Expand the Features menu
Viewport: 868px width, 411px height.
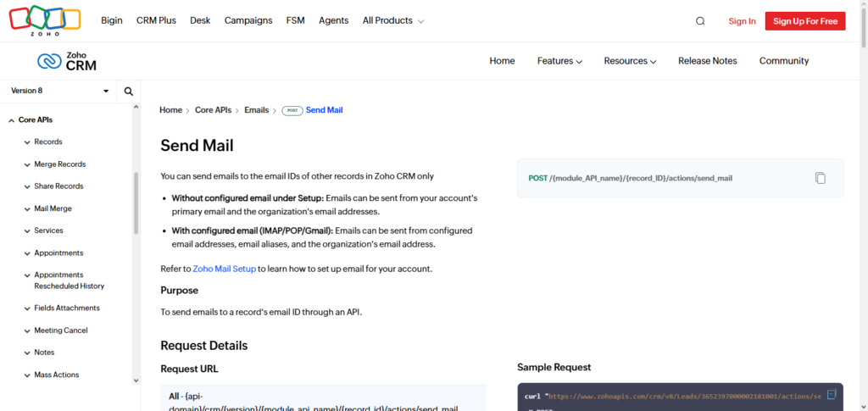559,61
